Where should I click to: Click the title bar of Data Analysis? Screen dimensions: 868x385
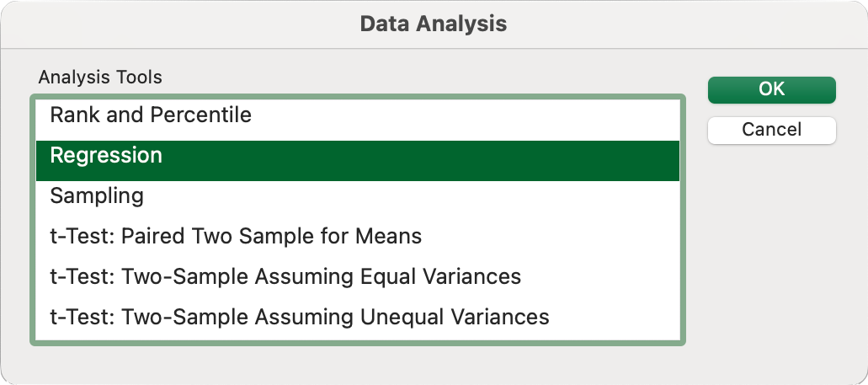[434, 24]
